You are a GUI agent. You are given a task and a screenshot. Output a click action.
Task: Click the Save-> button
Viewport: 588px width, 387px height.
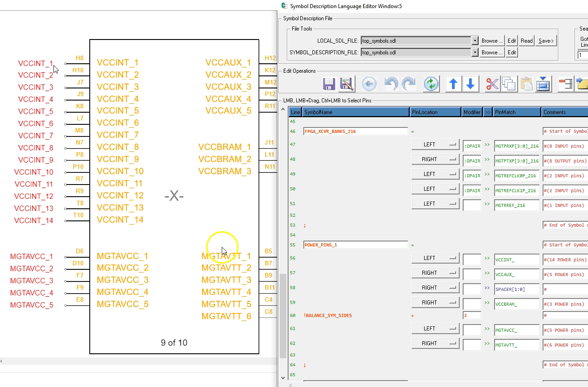click(546, 40)
